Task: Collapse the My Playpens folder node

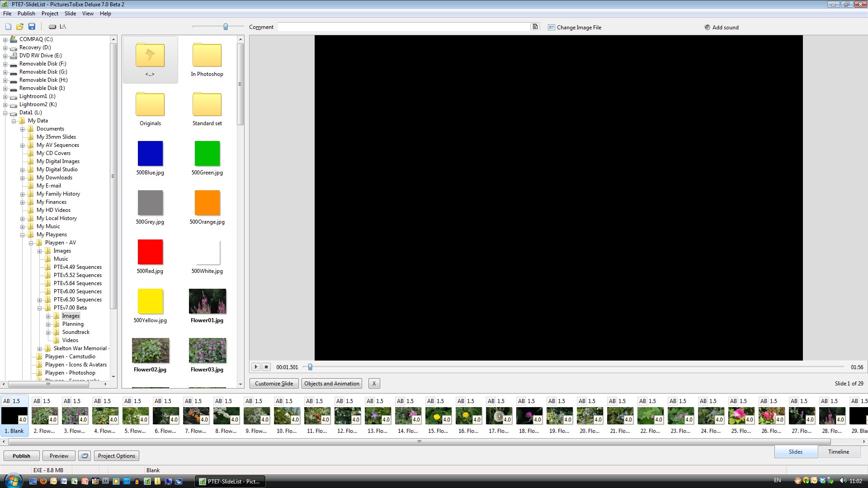Action: click(x=22, y=235)
